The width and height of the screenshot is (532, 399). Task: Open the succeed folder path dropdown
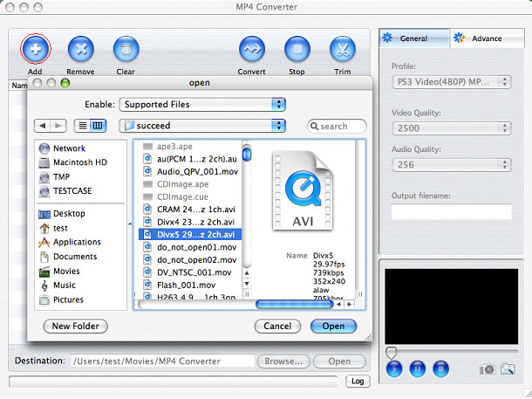[x=202, y=126]
